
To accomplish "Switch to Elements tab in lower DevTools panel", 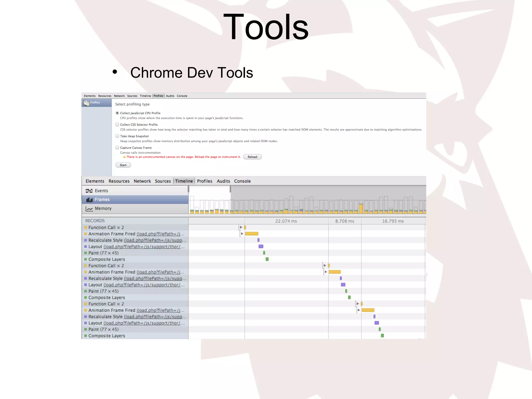I will (95, 181).
